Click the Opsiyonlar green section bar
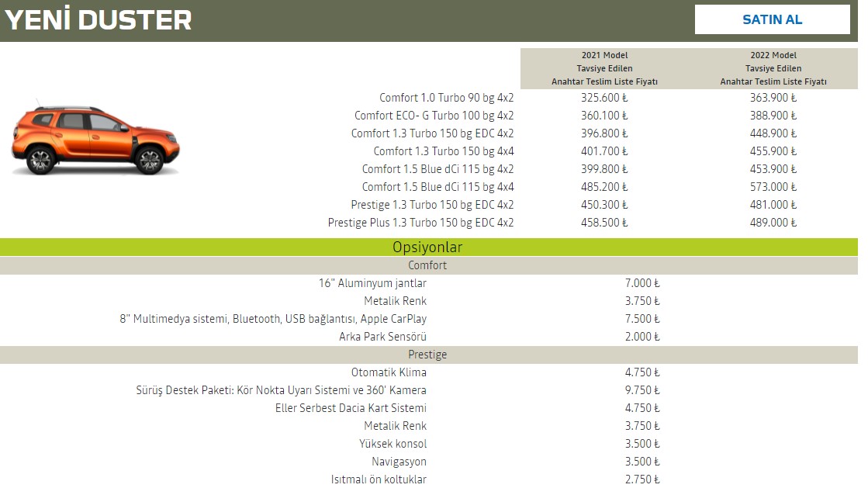 [427, 247]
